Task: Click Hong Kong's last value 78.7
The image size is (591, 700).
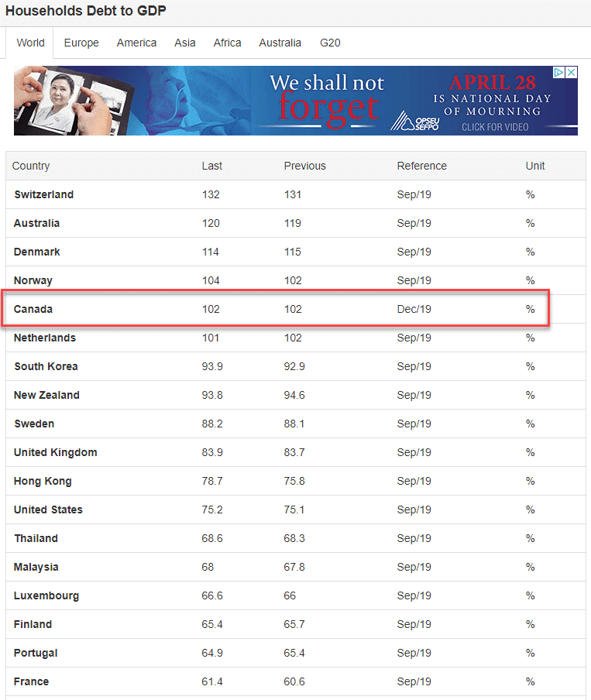Action: tap(212, 481)
